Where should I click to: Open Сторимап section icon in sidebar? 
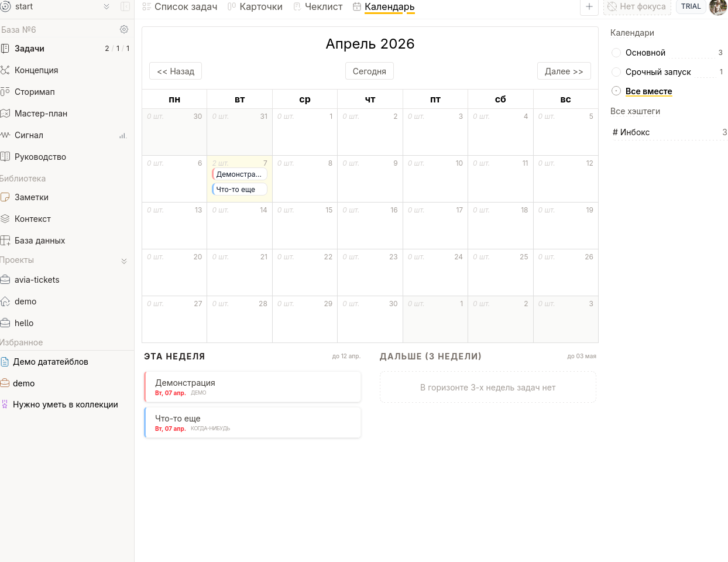point(5,92)
